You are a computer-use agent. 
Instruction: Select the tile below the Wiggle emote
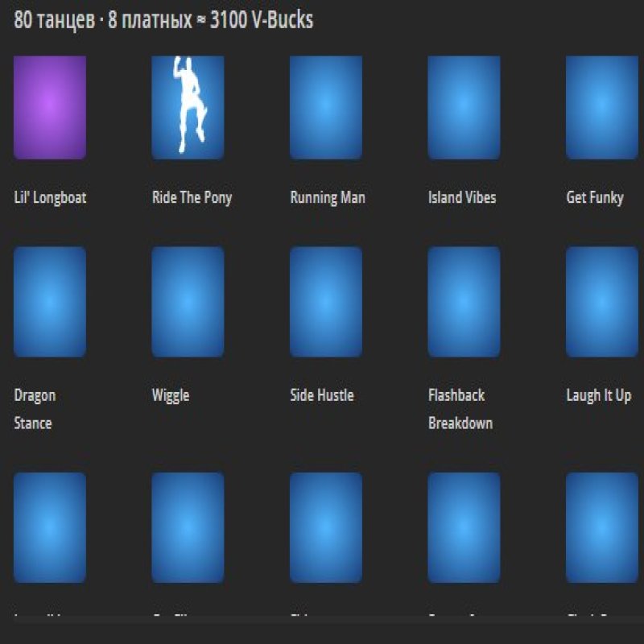187,527
